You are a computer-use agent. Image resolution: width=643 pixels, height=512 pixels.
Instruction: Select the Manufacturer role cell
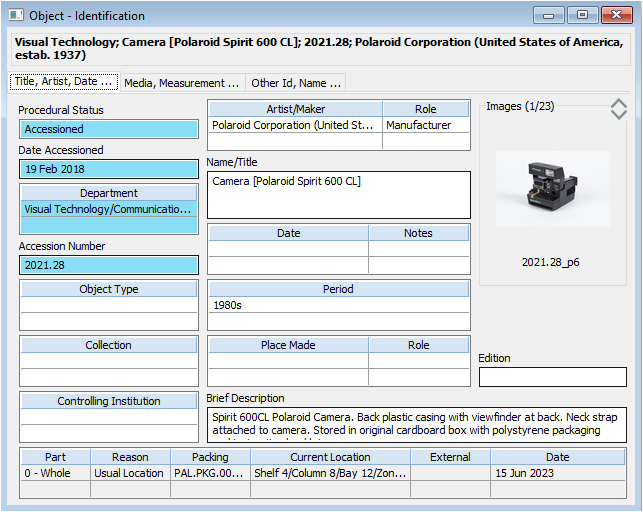click(x=426, y=125)
